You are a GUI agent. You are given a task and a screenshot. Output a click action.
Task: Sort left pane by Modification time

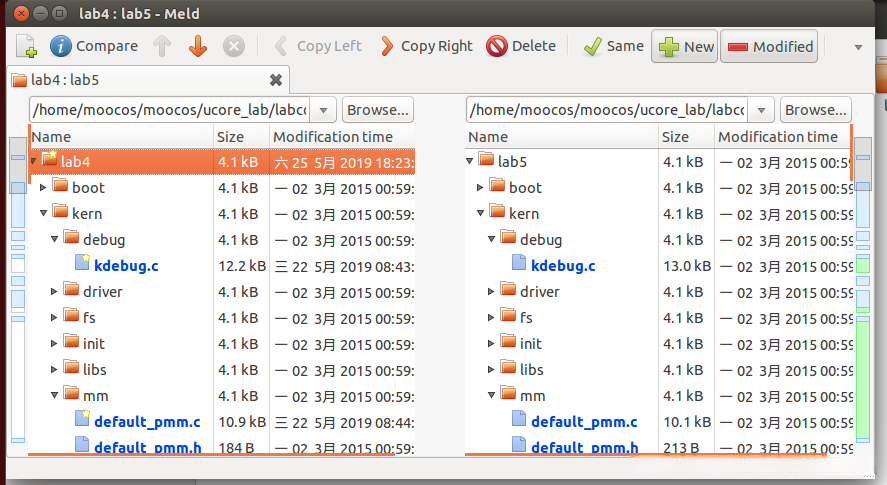pos(342,137)
